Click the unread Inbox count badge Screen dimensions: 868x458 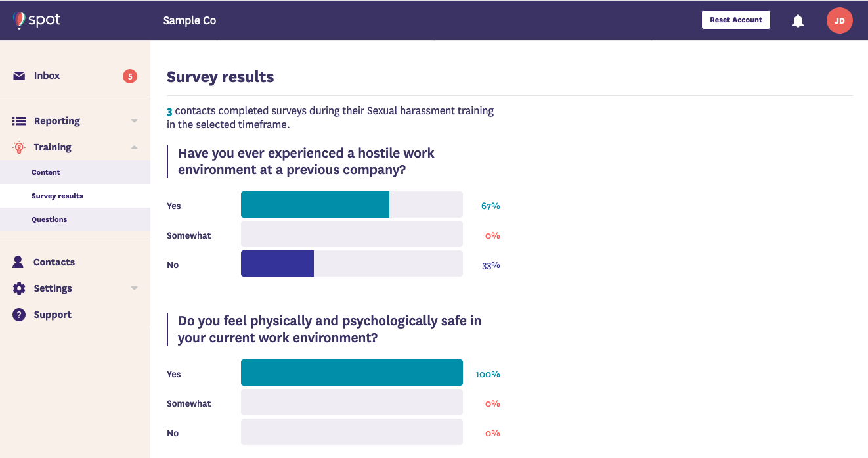(130, 76)
